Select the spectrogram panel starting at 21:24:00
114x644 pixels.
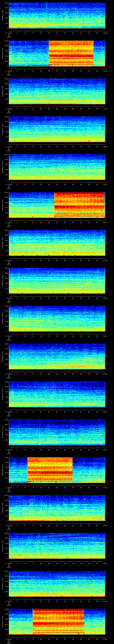pyautogui.click(x=57, y=394)
